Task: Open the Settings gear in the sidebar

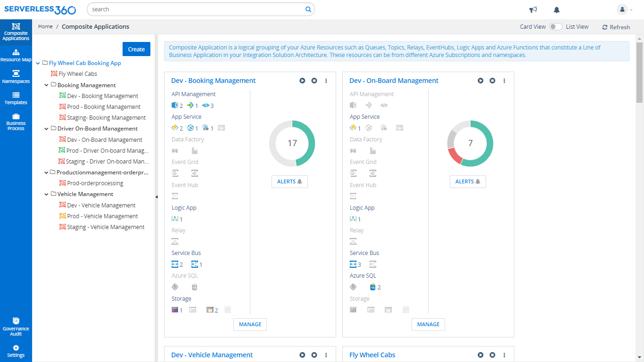Action: click(x=16, y=351)
